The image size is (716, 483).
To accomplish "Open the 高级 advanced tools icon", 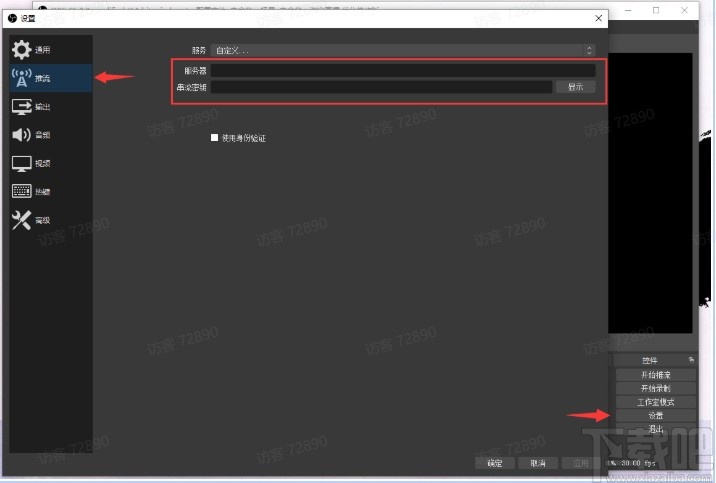I will pos(21,220).
